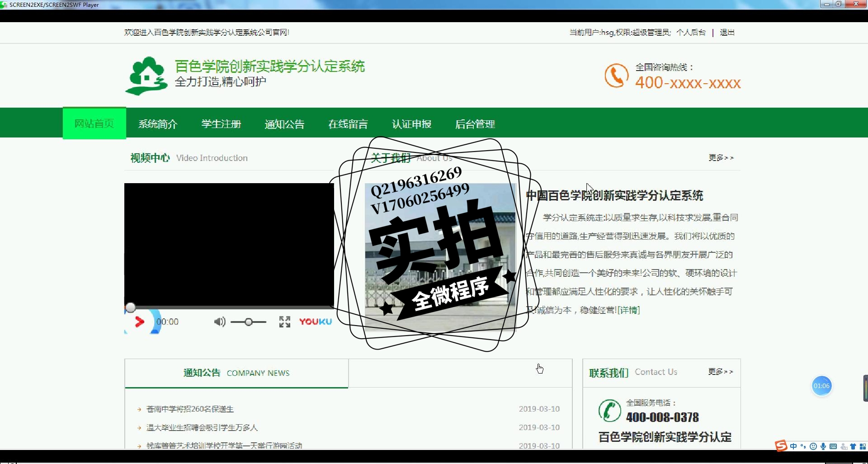Screen dimensions: 868x464
Task: Open the emoji smiley in IME toolbar
Action: pos(813,446)
